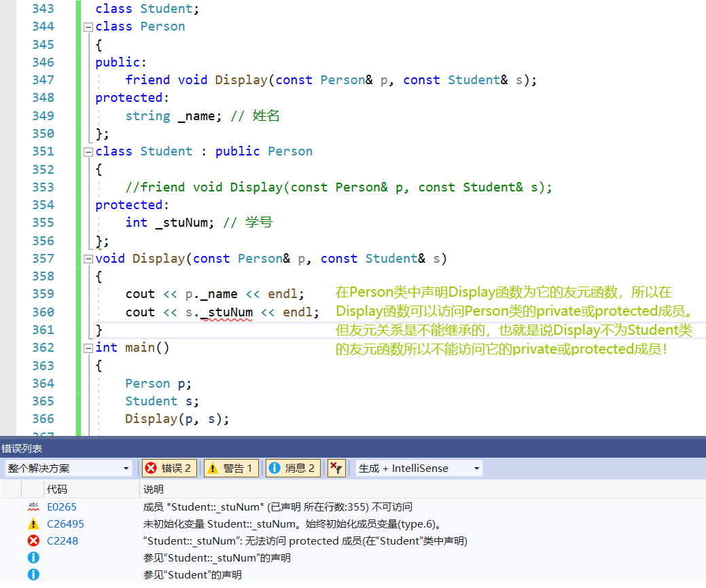Collapse the class Student code block
Image resolution: width=706 pixels, height=588 pixels.
click(x=88, y=152)
